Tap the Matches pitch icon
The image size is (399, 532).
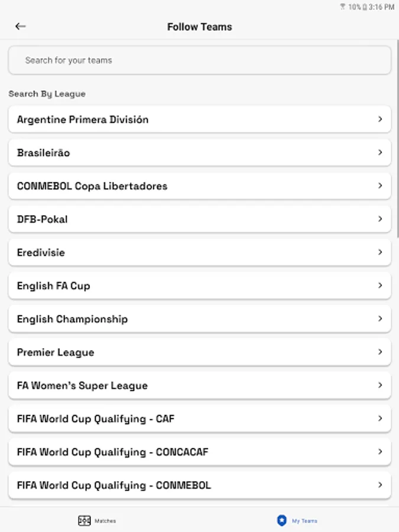[85, 521]
